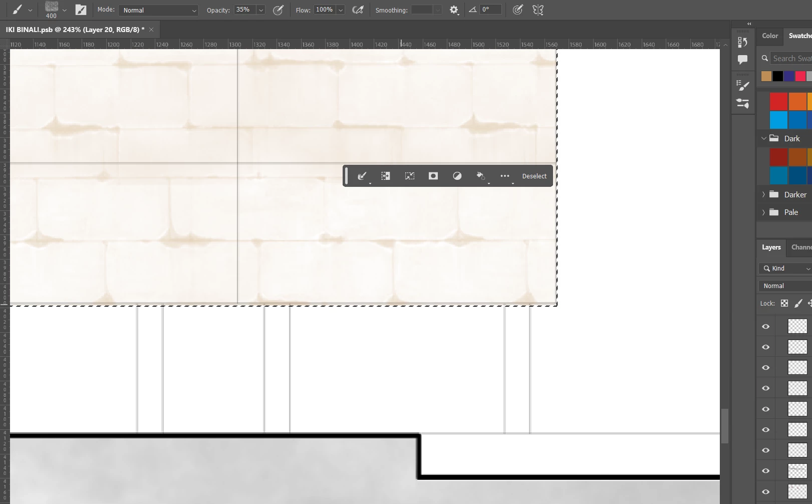Open more options three-dots in task bar
This screenshot has height=504, width=812.
pos(505,176)
